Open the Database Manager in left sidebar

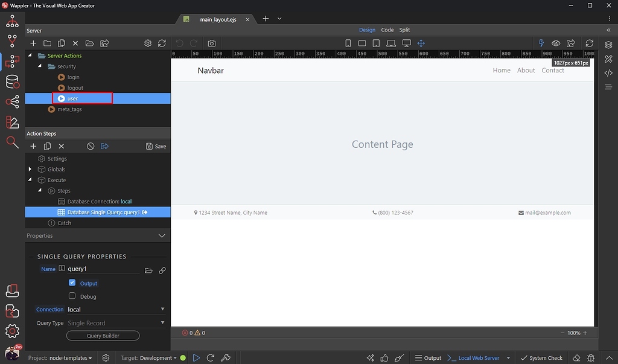(12, 80)
